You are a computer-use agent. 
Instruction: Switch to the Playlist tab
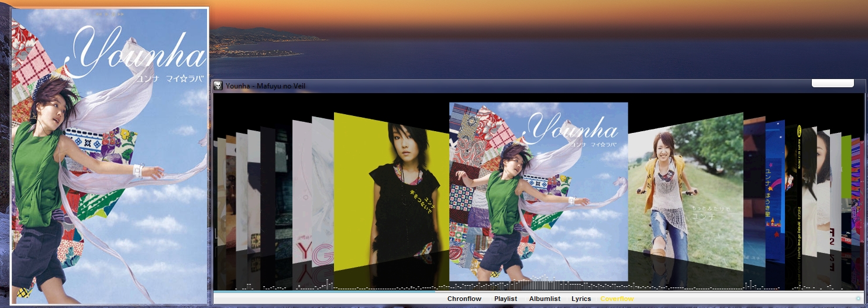505,299
